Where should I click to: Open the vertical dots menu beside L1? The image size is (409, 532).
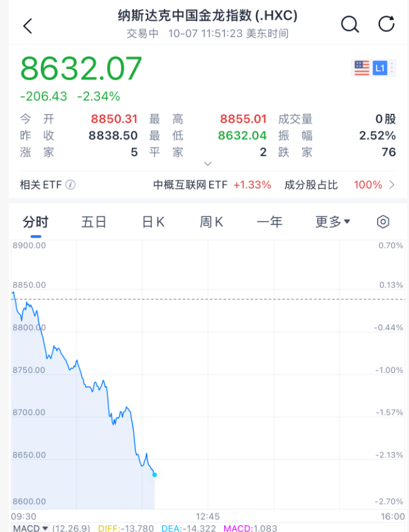(x=392, y=68)
